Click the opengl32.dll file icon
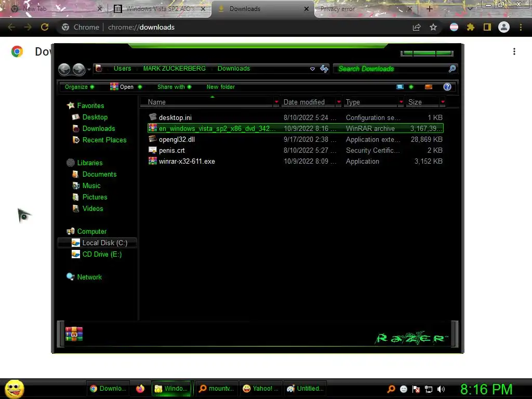The height and width of the screenshot is (399, 532). 153,139
